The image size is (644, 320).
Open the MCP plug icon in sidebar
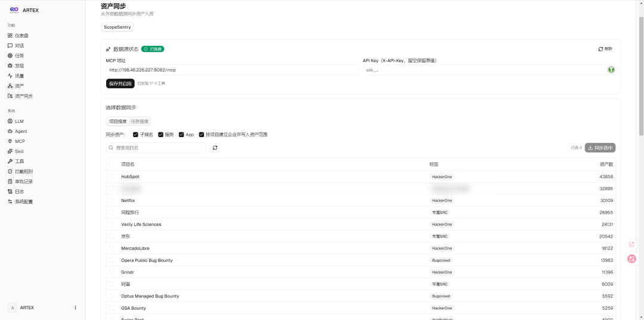click(10, 141)
